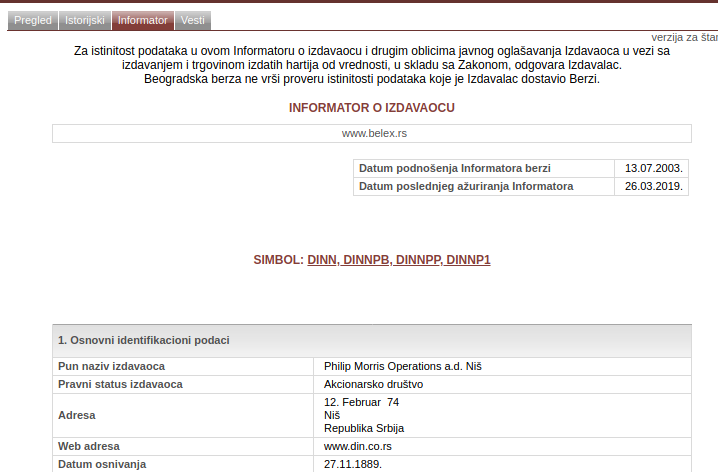Select the submission date 13.07.2003.
The height and width of the screenshot is (472, 718).
[x=654, y=168]
